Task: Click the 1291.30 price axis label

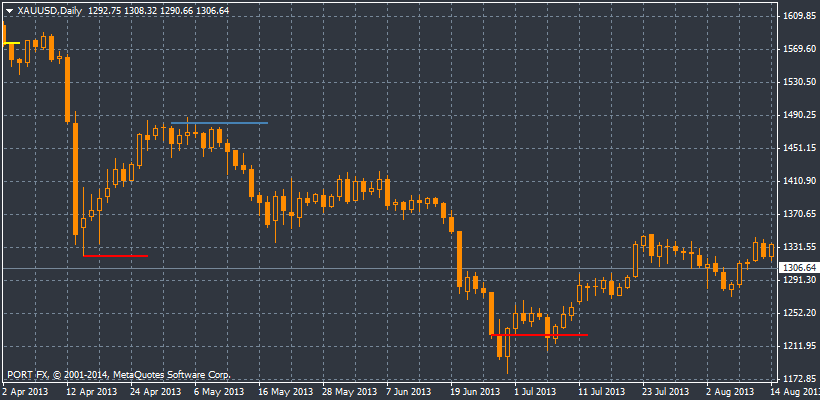Action: (x=800, y=280)
